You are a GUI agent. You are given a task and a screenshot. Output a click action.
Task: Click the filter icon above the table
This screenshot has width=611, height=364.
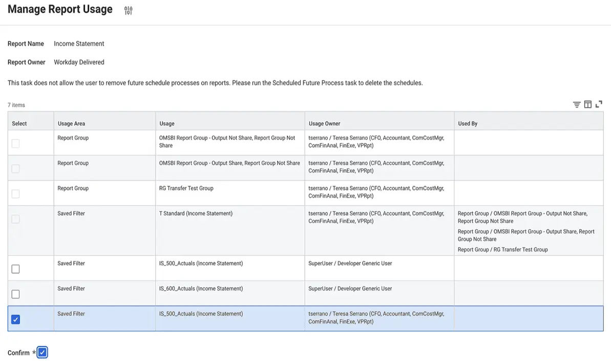[577, 104]
